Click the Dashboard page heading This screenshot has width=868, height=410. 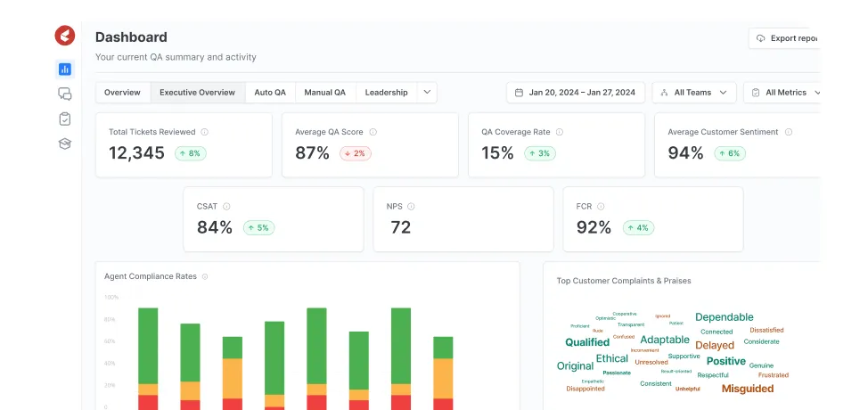(x=131, y=37)
